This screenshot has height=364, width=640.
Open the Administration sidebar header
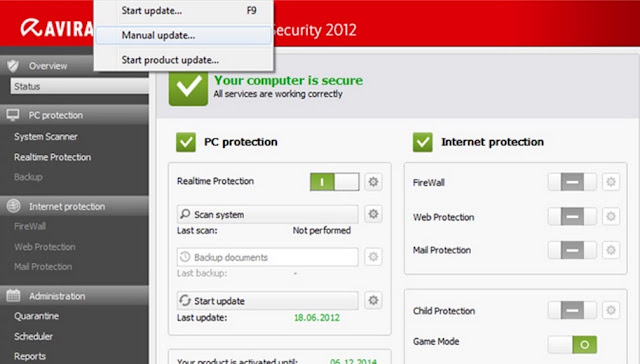(x=74, y=296)
